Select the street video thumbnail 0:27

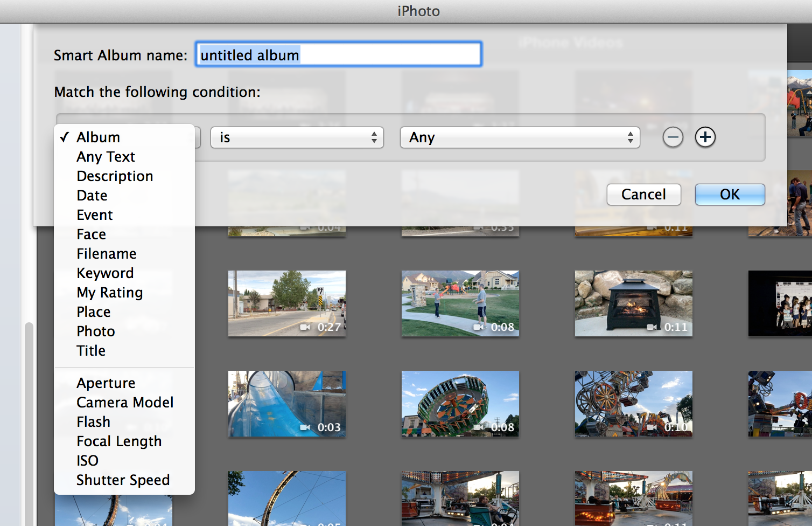[x=287, y=303]
